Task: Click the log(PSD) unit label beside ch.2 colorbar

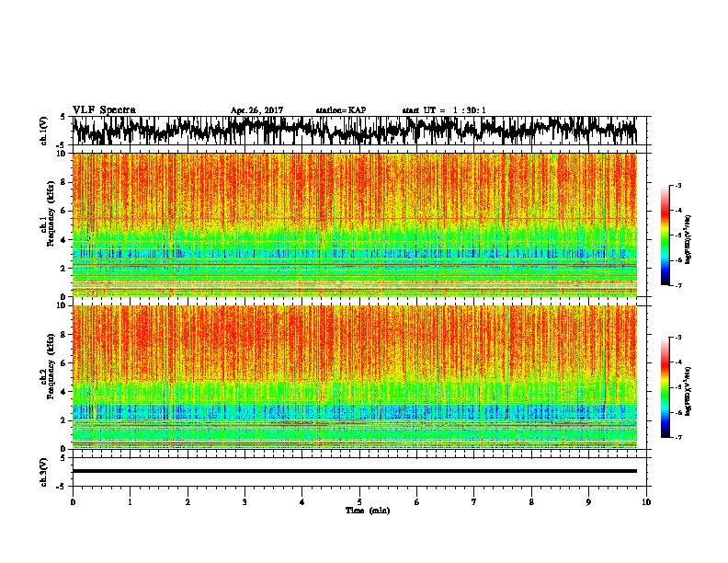Action: (688, 391)
